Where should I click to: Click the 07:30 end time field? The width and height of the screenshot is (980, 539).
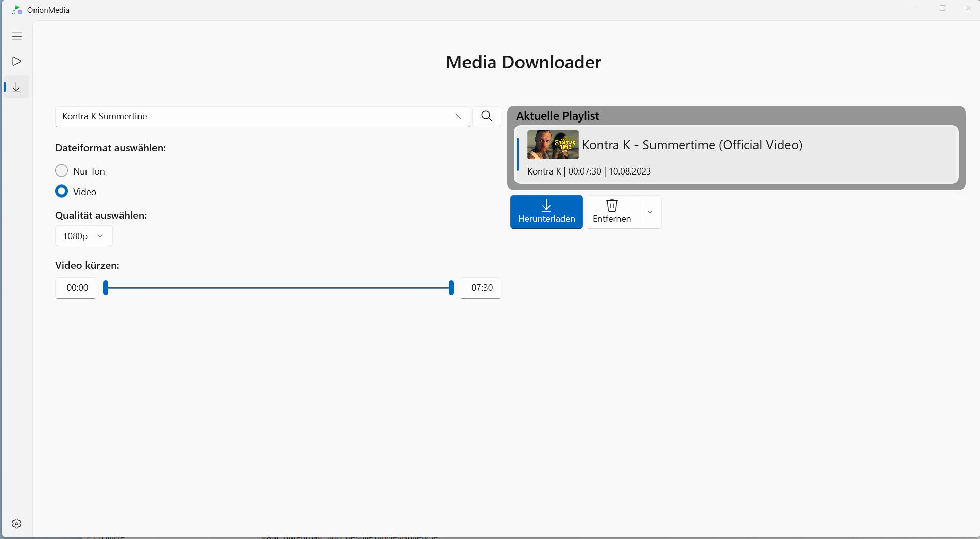[480, 288]
